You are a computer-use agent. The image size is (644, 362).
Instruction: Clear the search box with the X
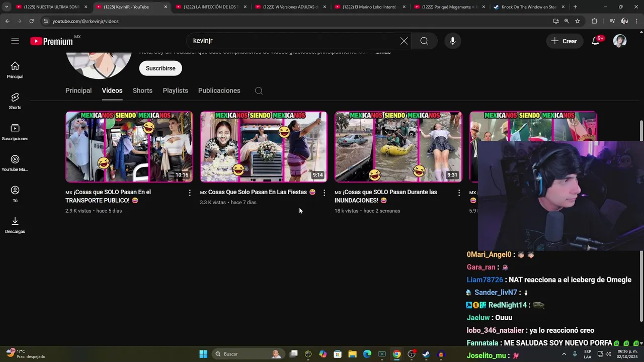click(x=404, y=41)
